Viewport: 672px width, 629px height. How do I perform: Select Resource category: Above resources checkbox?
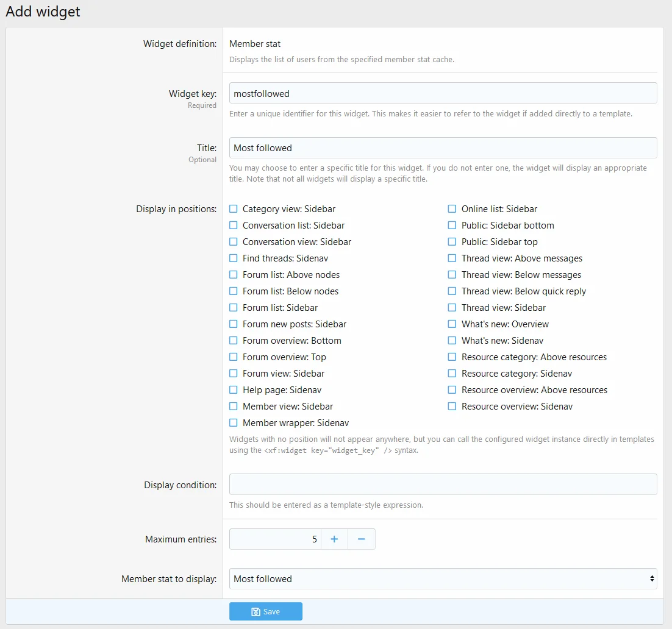[x=452, y=357]
